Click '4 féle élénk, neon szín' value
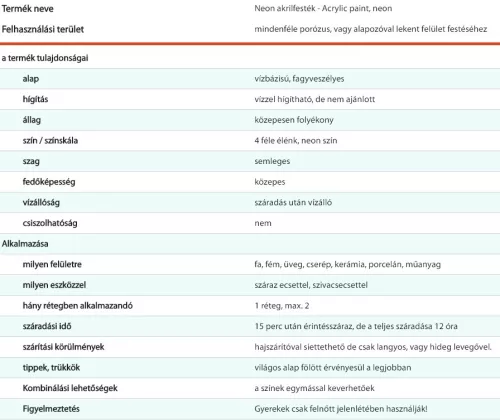Image resolution: width=500 pixels, height=420 pixels. click(x=296, y=141)
